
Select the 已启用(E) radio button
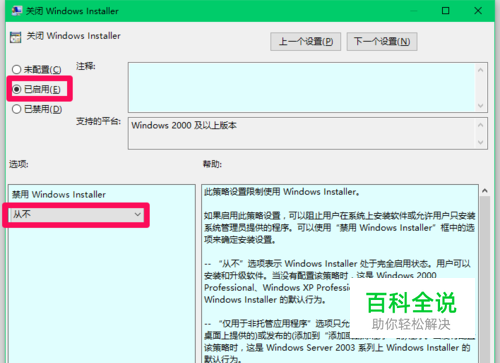pos(36,89)
